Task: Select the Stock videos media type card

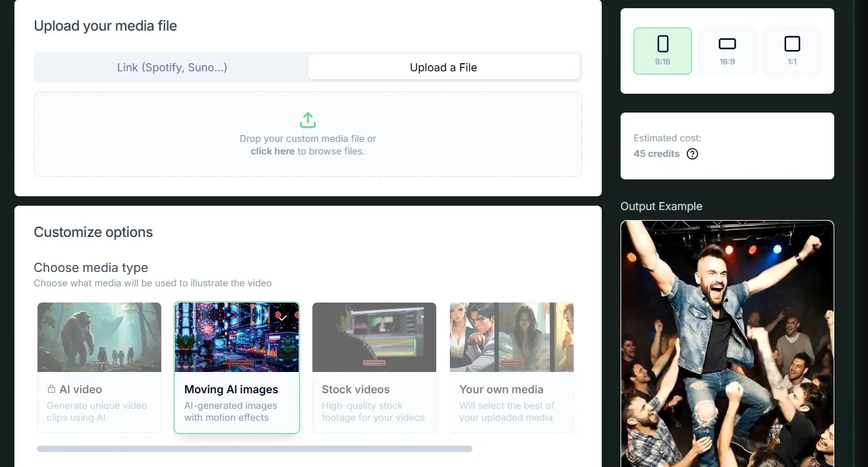Action: coord(374,368)
